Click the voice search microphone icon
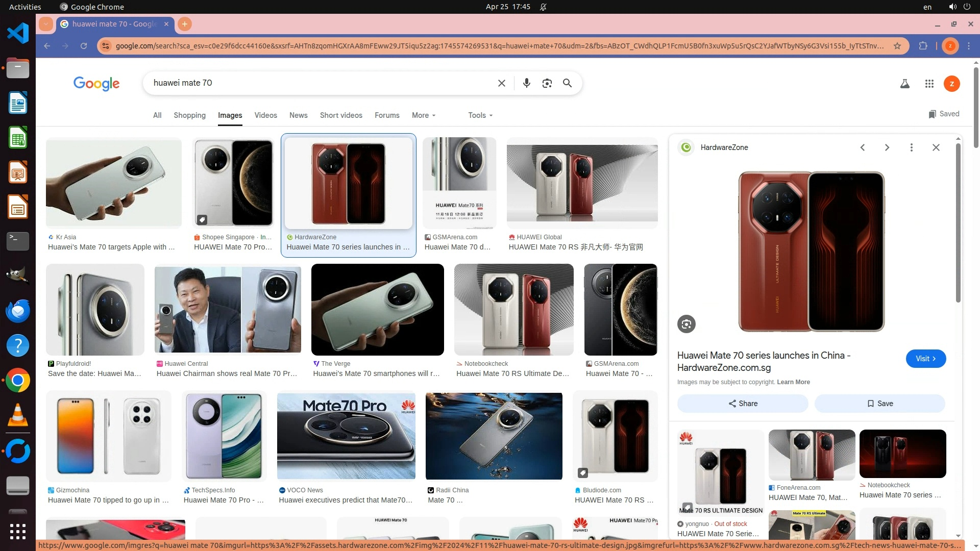 526,83
